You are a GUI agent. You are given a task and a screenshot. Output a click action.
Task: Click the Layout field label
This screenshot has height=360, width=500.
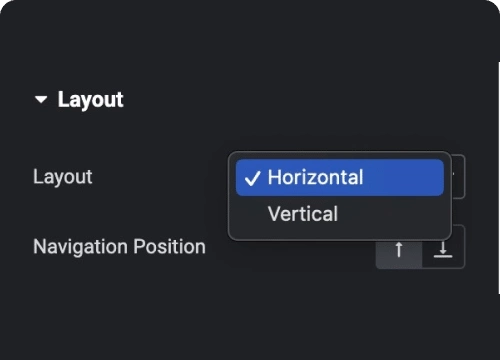63,177
